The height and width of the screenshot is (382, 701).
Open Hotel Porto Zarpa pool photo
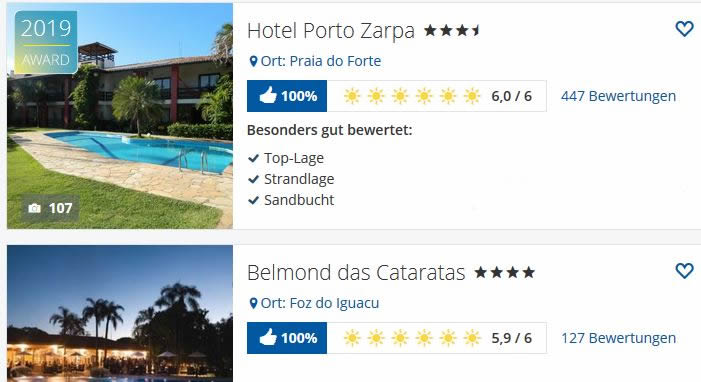[120, 116]
